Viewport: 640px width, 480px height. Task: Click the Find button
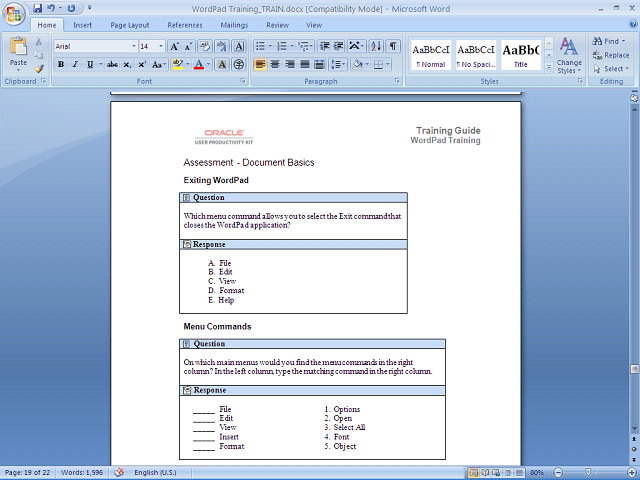(x=609, y=41)
